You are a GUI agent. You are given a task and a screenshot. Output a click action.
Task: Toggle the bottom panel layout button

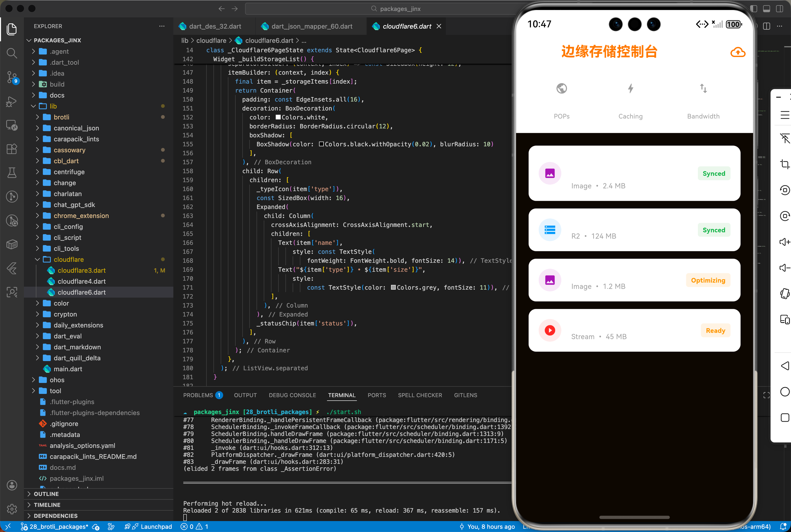(766, 9)
